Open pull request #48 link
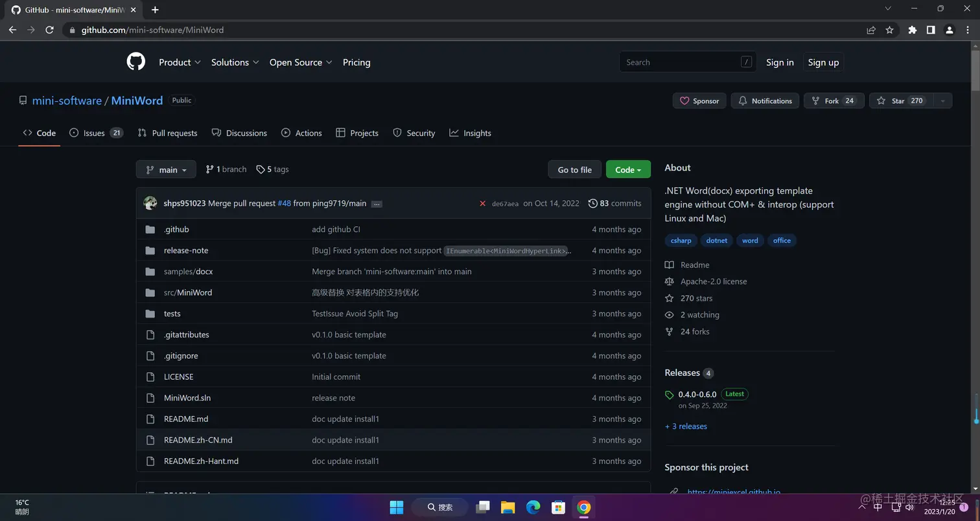980x521 pixels. (x=284, y=203)
